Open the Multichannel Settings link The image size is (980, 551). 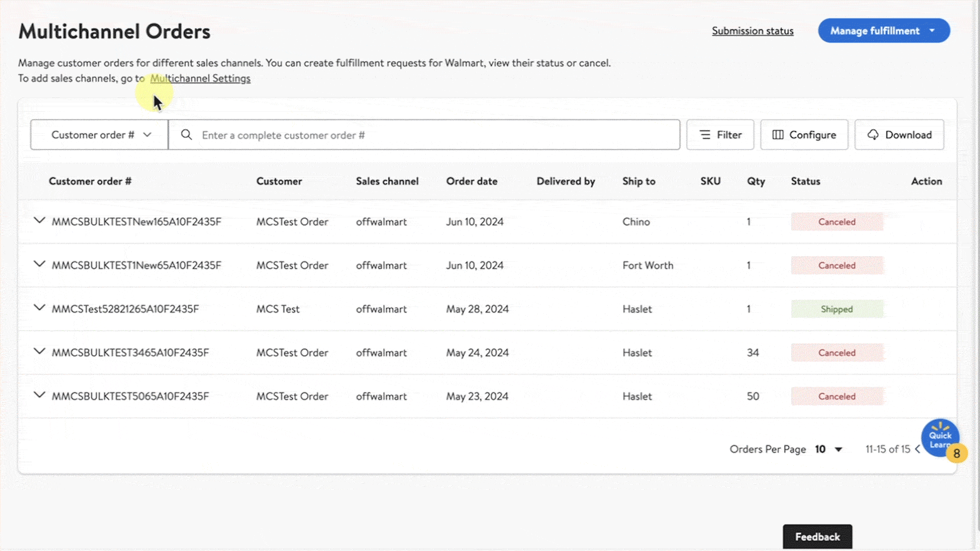200,78
